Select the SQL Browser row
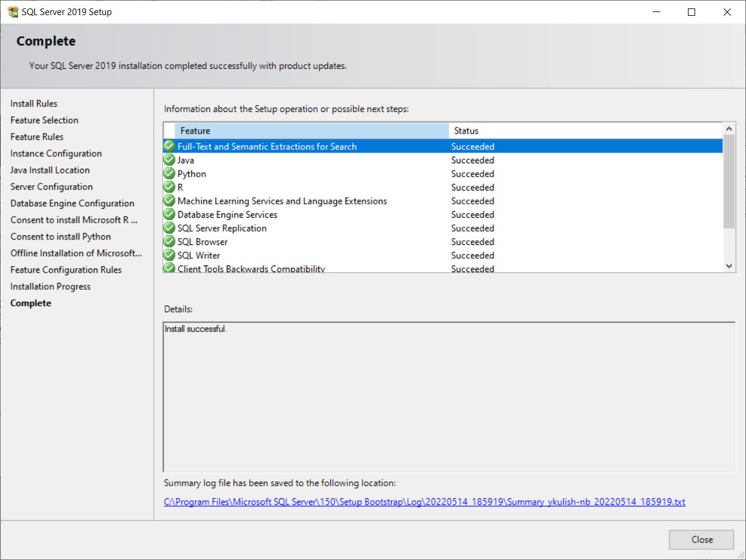Viewport: 746px width, 560px height. pos(443,242)
